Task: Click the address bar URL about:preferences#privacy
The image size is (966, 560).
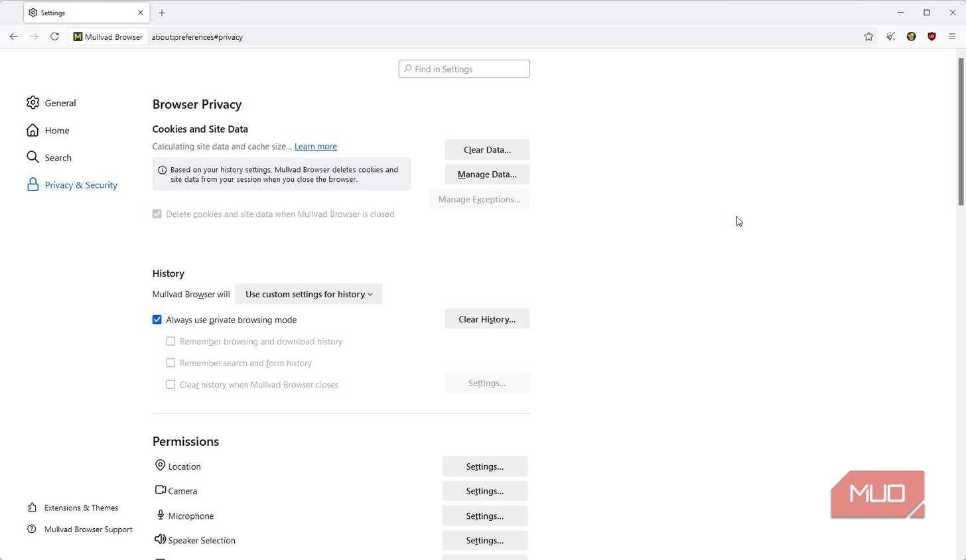Action: click(x=197, y=37)
